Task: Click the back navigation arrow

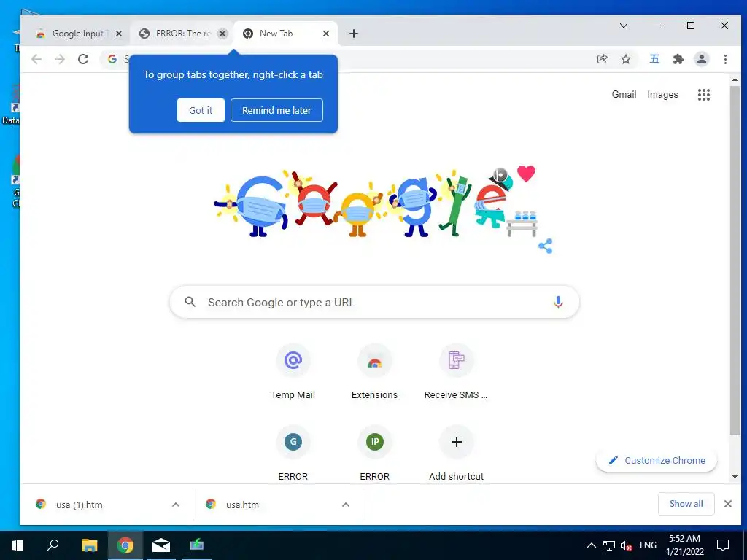Action: 36,59
